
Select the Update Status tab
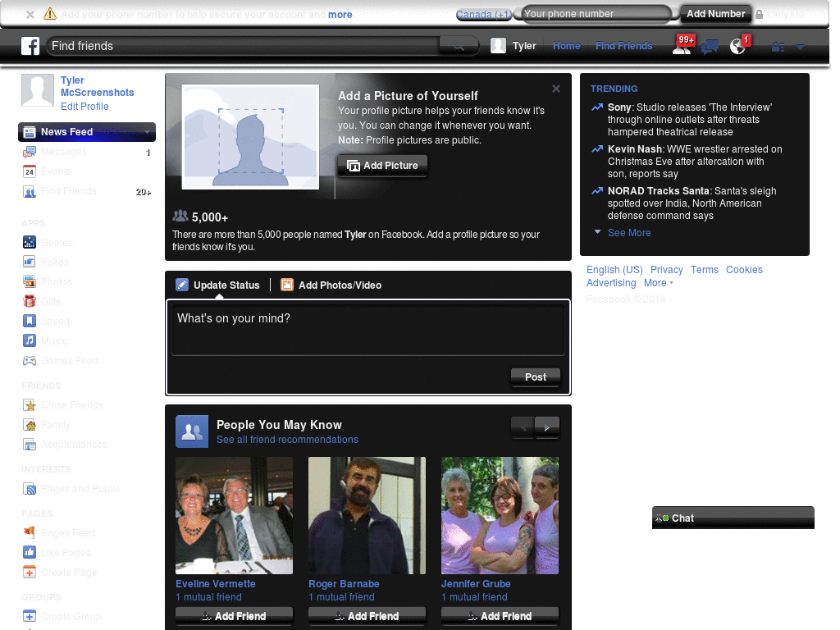(218, 285)
